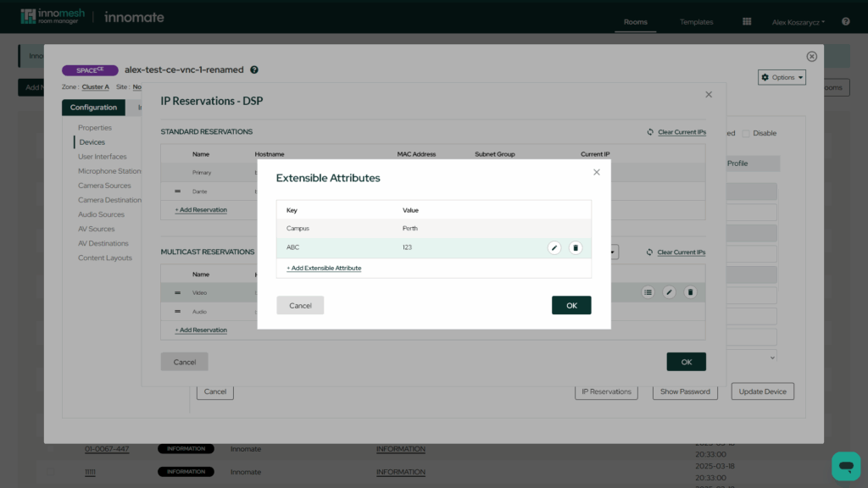Select Devices in the configuration sidebar
The height and width of the screenshot is (488, 868).
tap(92, 142)
